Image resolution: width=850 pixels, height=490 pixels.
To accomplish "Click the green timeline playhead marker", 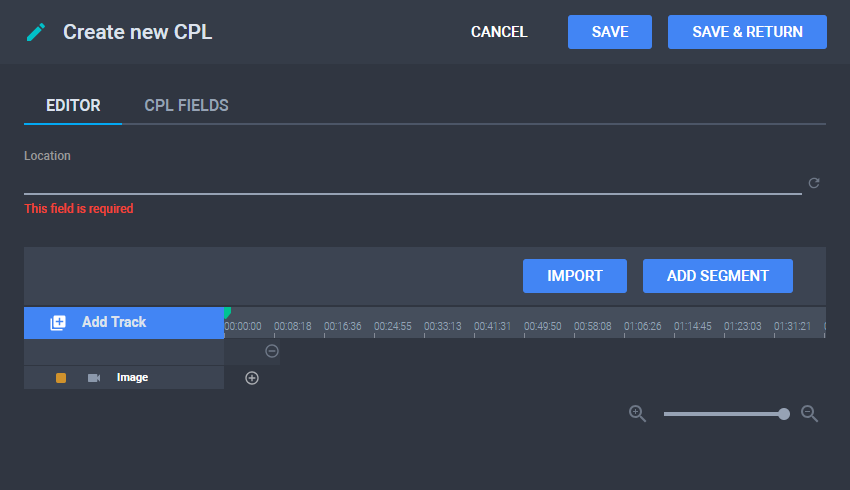I will [x=227, y=312].
